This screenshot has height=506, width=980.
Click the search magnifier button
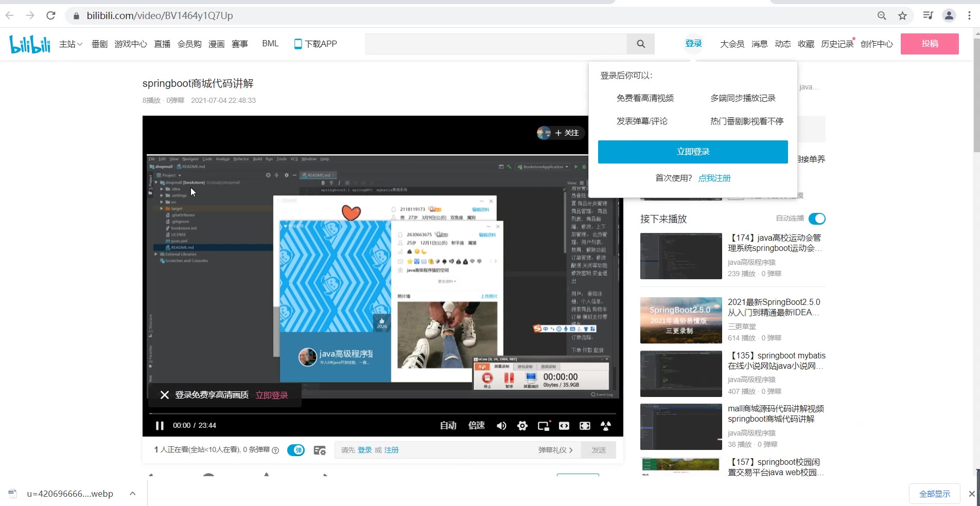tap(641, 44)
